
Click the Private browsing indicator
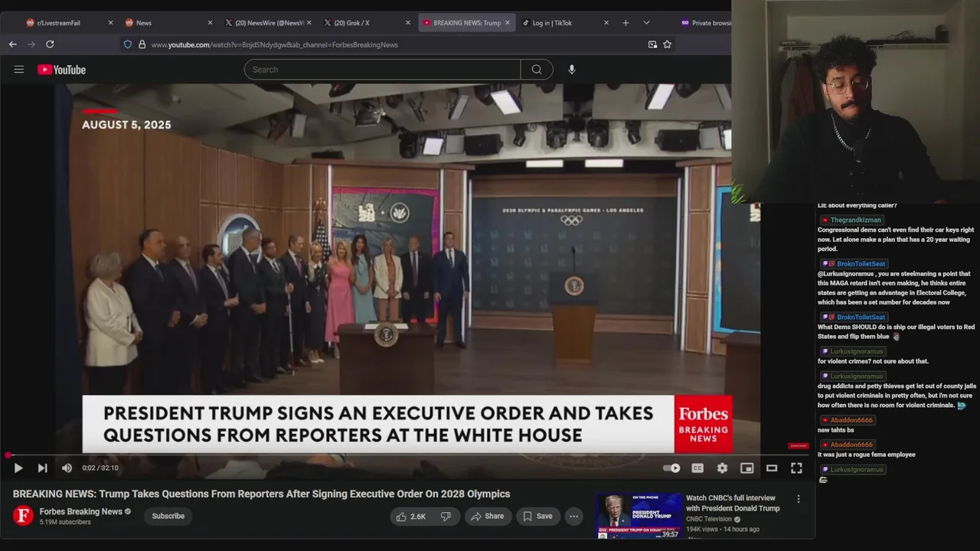coord(705,23)
